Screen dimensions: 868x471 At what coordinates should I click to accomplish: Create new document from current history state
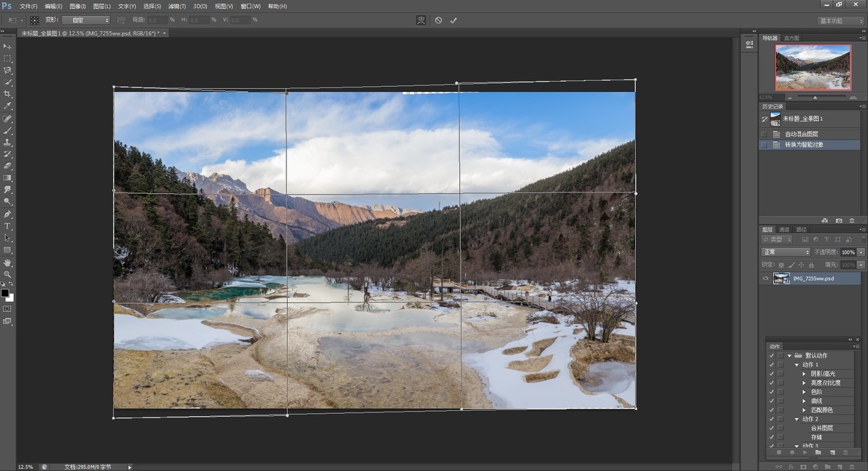tap(825, 220)
